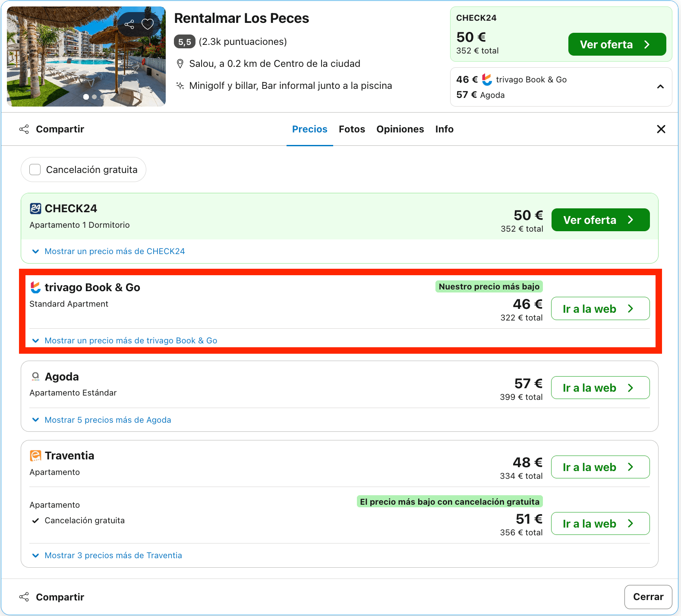Open the Info tab
The height and width of the screenshot is (616, 681).
[x=444, y=129]
